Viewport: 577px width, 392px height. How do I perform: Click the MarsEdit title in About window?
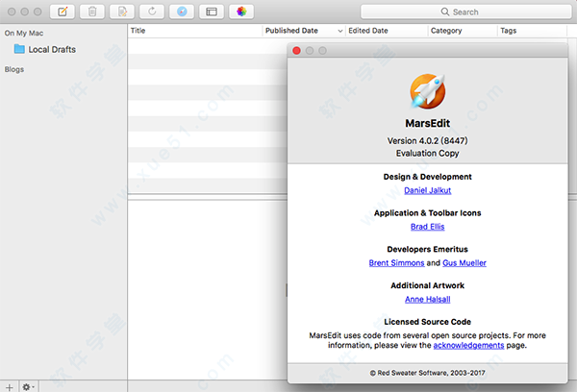[x=428, y=123]
